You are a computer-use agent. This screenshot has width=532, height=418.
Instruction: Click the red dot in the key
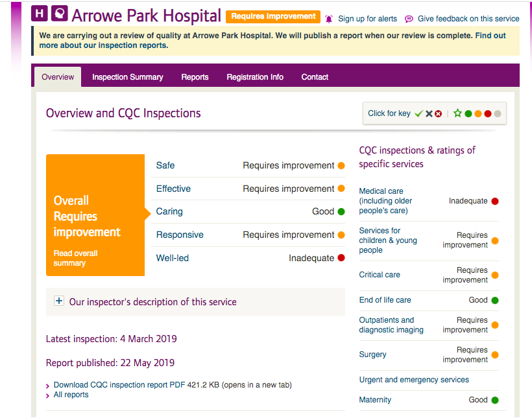pos(488,114)
